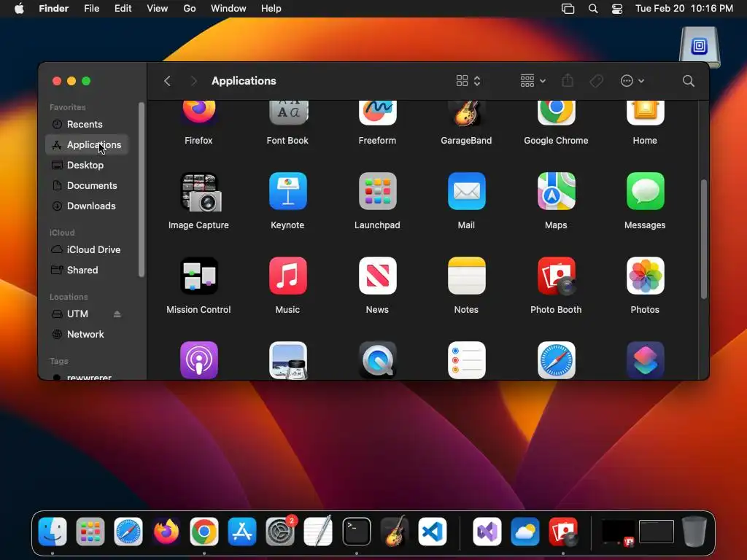
Task: Open the Firefox application icon
Action: pyautogui.click(x=198, y=113)
